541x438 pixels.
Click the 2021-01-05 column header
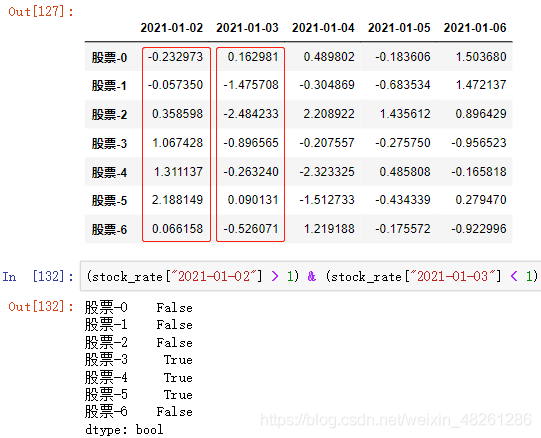[399, 28]
